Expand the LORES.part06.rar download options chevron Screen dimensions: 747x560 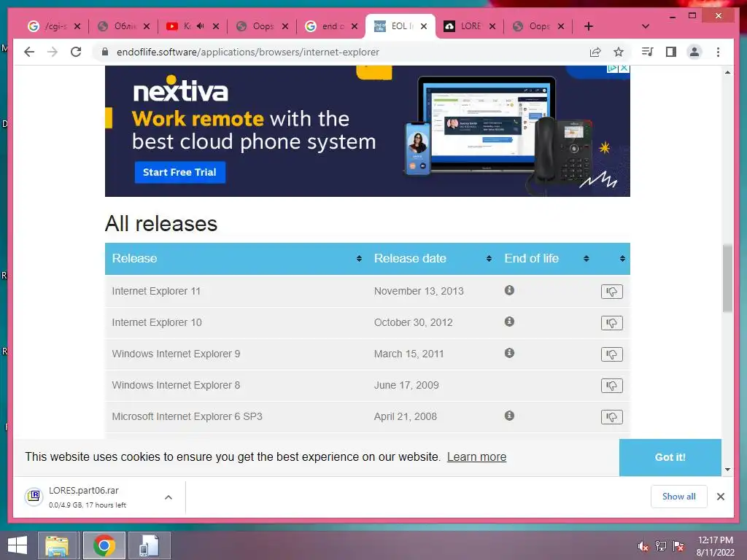pos(169,497)
